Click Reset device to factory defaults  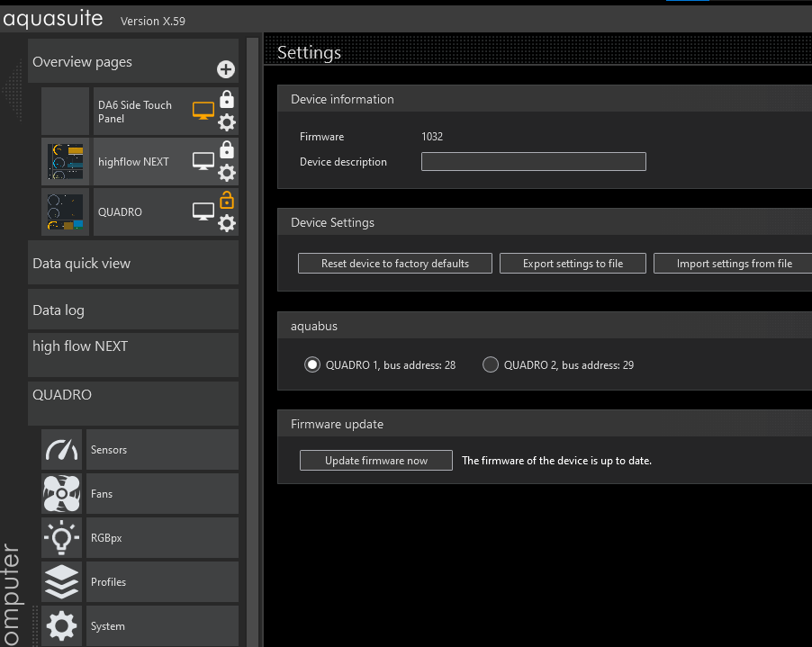(x=395, y=263)
